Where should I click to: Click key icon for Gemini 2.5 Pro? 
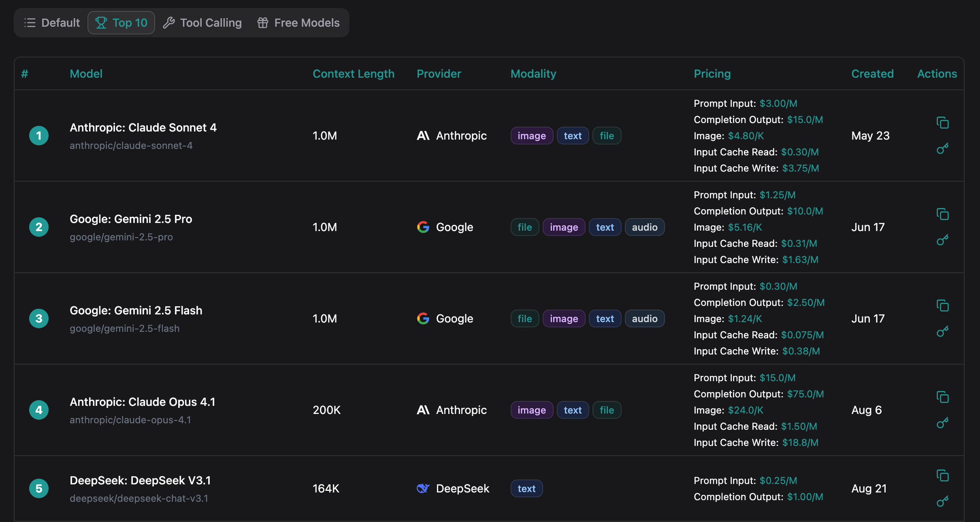(x=942, y=240)
